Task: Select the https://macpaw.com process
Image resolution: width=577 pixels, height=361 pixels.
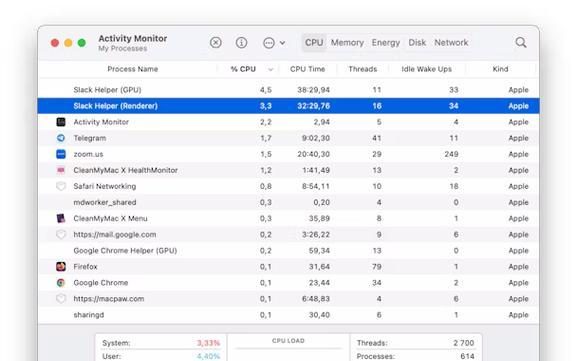Action: pos(109,299)
